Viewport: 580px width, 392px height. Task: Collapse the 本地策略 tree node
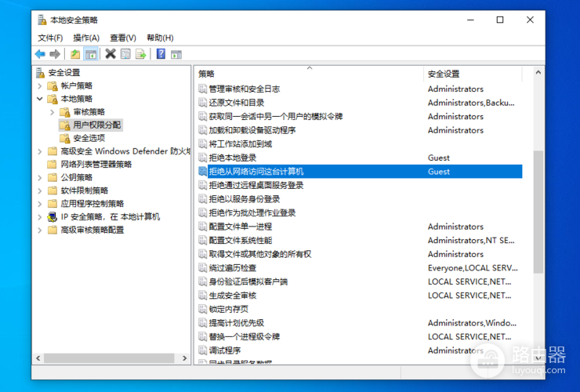40,99
